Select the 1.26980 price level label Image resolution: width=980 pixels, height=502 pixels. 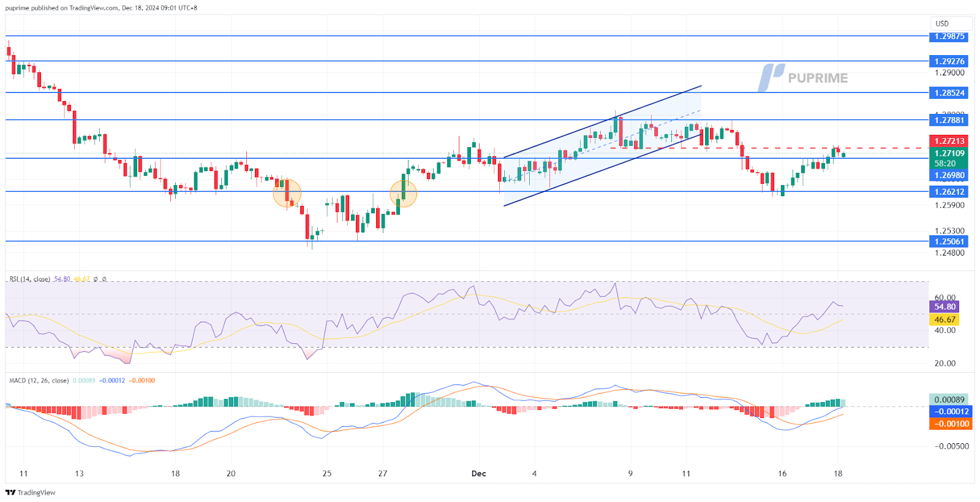pyautogui.click(x=949, y=175)
